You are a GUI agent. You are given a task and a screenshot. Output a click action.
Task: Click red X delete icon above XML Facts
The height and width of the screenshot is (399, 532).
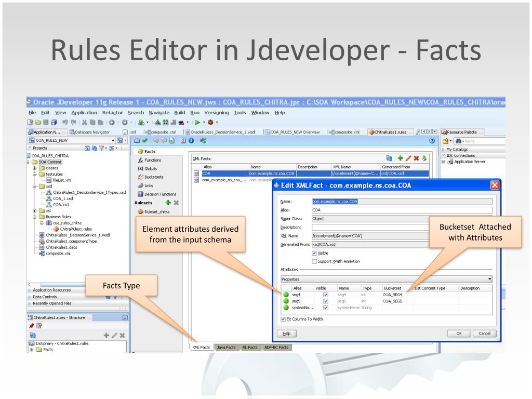click(x=416, y=158)
